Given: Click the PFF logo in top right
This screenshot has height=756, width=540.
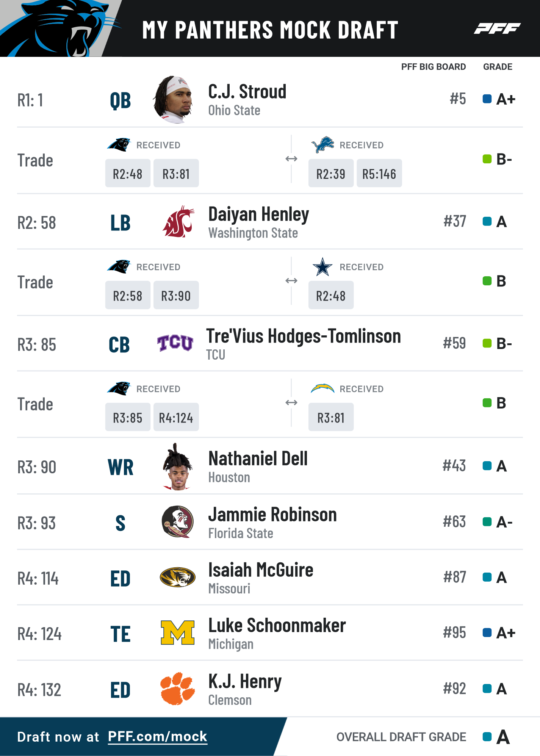Looking at the screenshot, I should pyautogui.click(x=497, y=28).
